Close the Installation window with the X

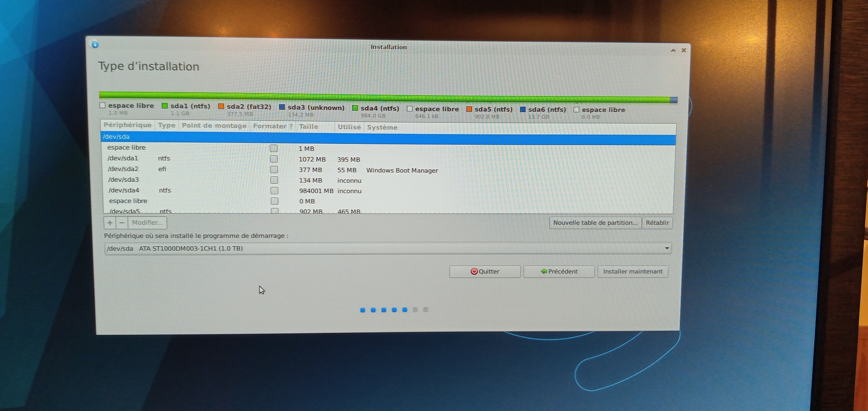pyautogui.click(x=684, y=50)
